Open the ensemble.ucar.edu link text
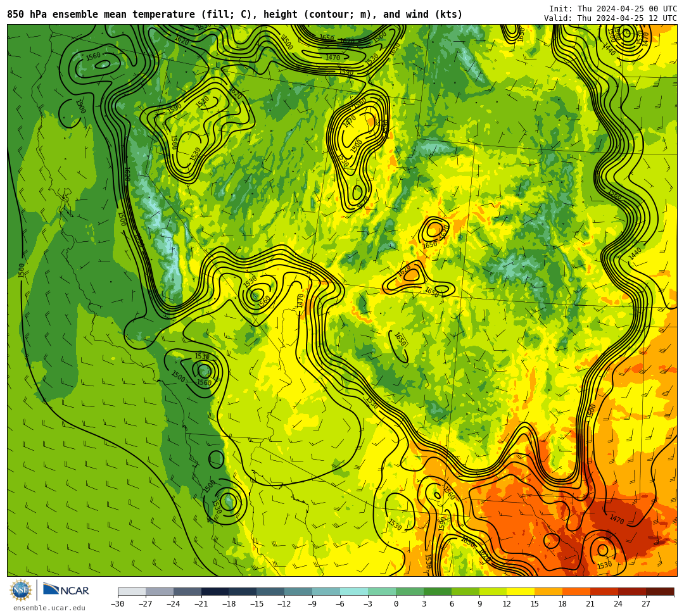684x616 pixels. 49,608
